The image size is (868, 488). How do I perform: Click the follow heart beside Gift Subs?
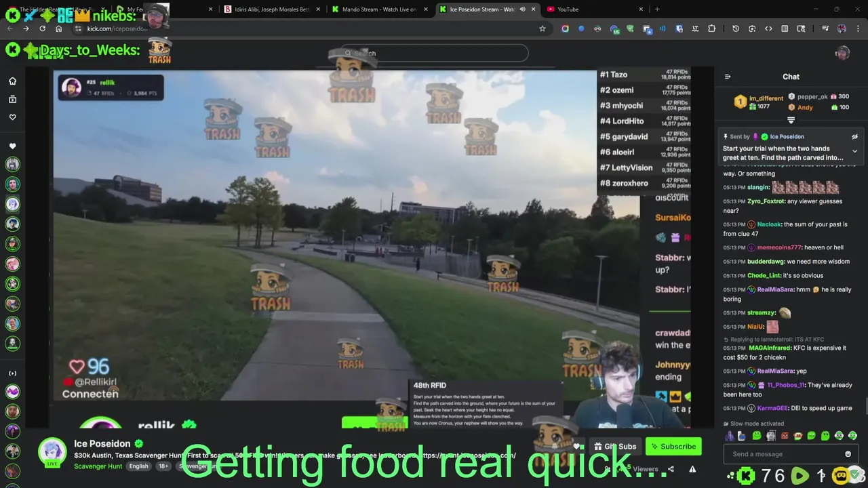coord(576,447)
